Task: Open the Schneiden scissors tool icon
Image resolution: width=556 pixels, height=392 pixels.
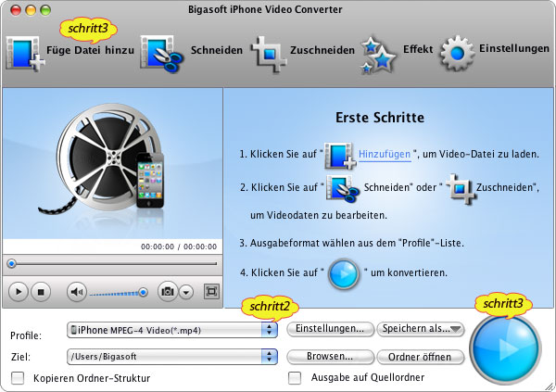Action: (161, 53)
